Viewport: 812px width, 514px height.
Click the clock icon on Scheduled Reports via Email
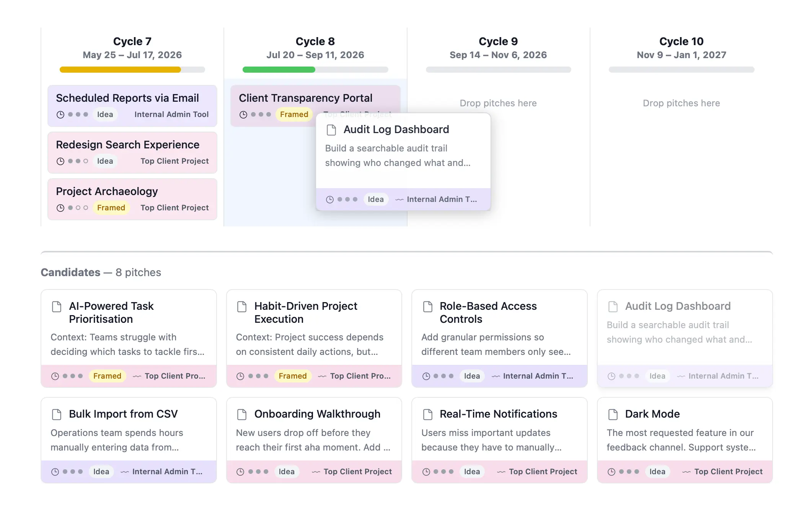[60, 115]
